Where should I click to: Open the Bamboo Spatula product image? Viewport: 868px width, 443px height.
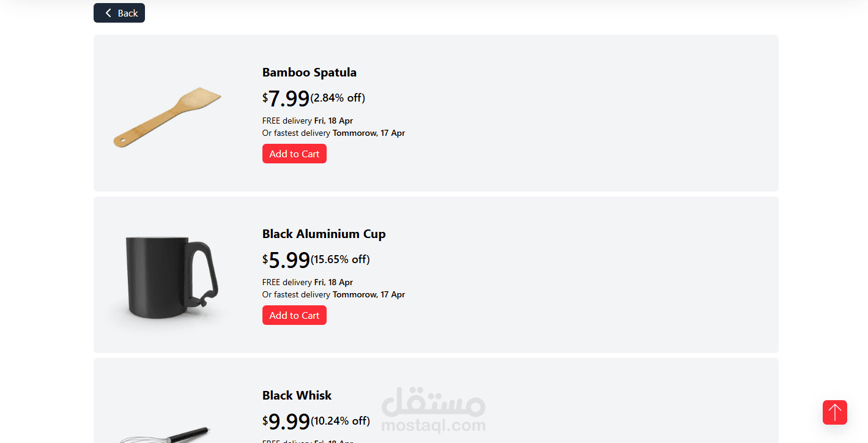(168, 118)
